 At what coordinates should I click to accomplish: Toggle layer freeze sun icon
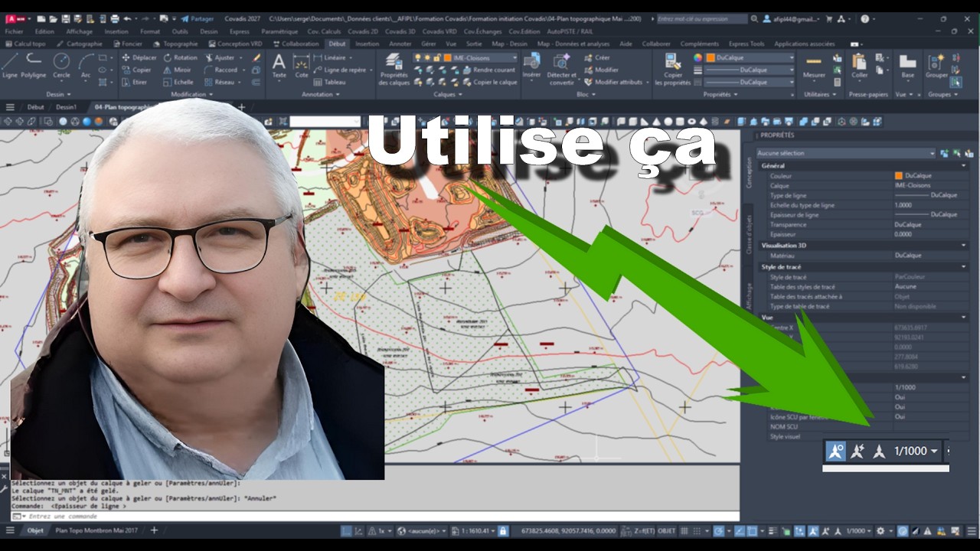click(x=427, y=57)
